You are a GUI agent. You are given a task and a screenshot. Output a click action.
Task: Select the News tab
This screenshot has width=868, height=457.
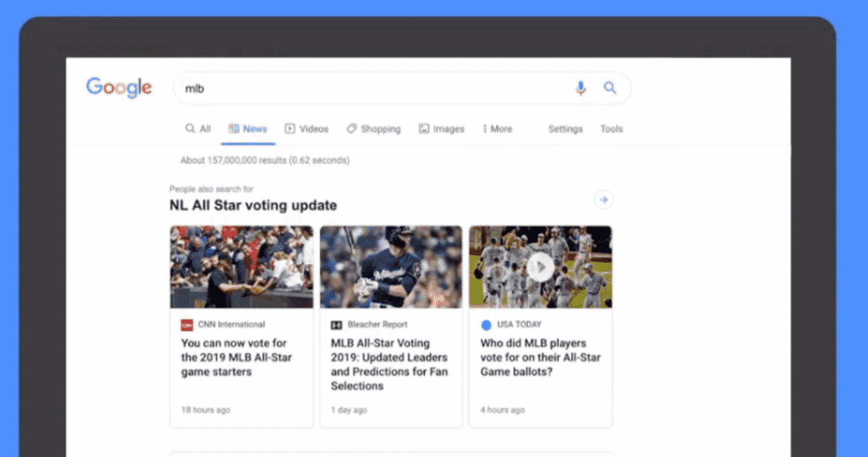click(x=248, y=129)
